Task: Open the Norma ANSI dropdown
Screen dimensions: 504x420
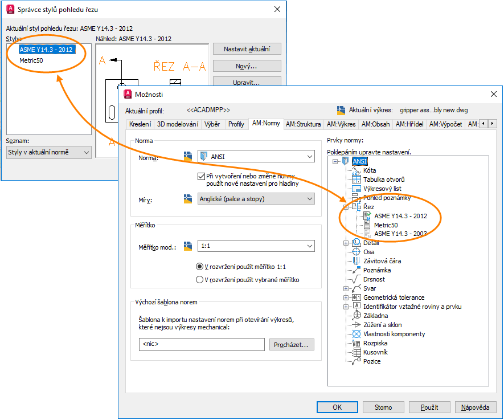Action: 256,156
